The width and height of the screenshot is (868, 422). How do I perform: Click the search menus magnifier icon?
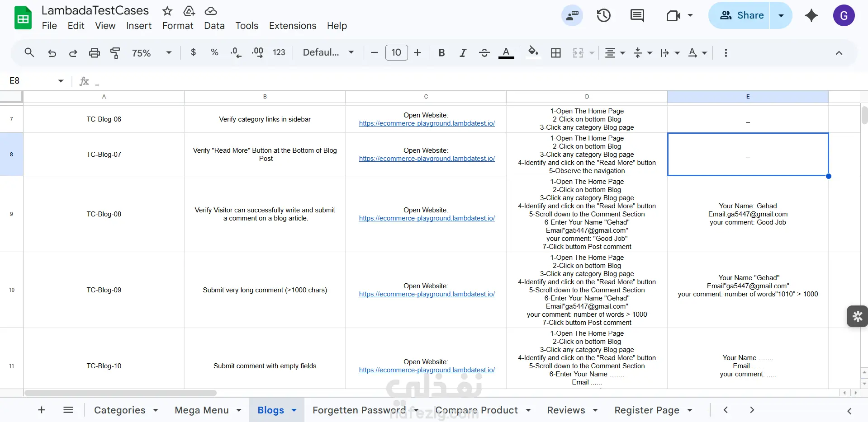coord(29,53)
